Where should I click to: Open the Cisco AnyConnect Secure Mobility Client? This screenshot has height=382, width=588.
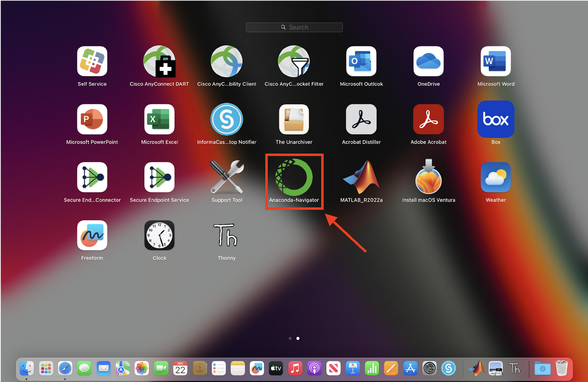(227, 61)
